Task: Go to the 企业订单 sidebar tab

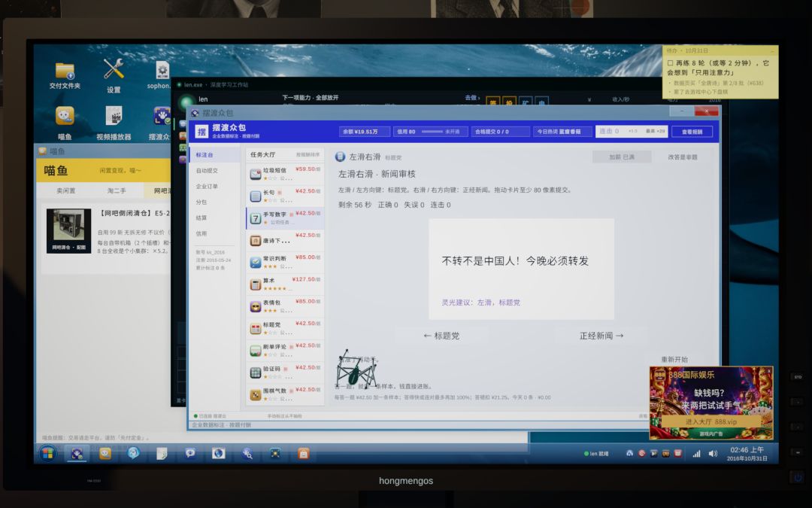Action: [x=207, y=186]
